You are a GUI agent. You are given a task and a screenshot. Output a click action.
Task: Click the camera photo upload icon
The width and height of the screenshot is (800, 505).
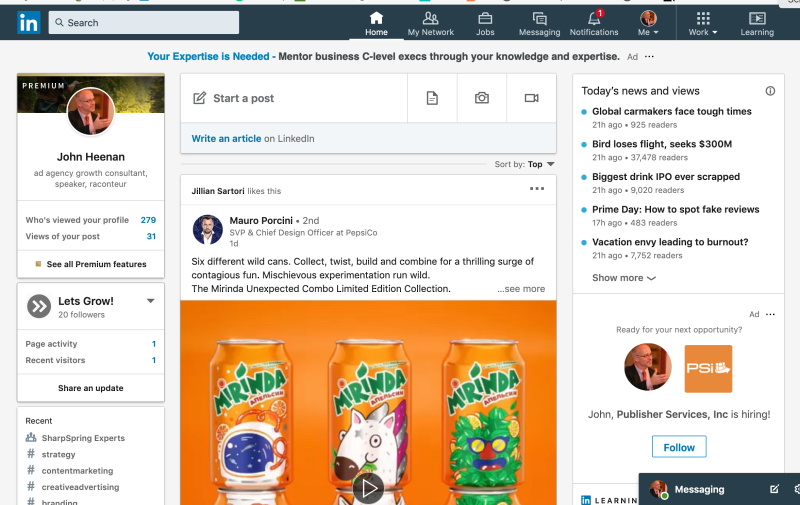482,98
